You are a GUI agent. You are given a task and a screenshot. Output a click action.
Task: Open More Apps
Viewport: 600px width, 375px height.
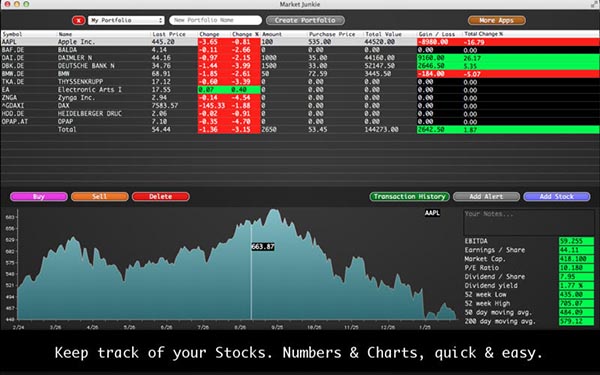pyautogui.click(x=496, y=20)
